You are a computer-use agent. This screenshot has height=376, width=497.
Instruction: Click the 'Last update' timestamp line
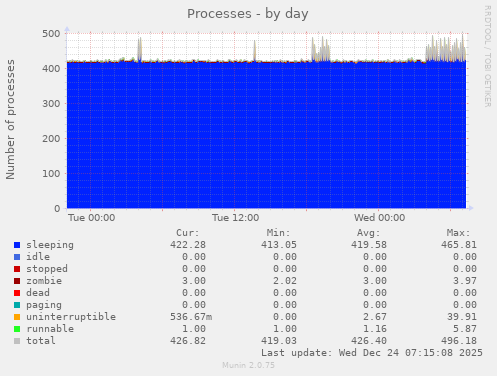click(x=372, y=353)
